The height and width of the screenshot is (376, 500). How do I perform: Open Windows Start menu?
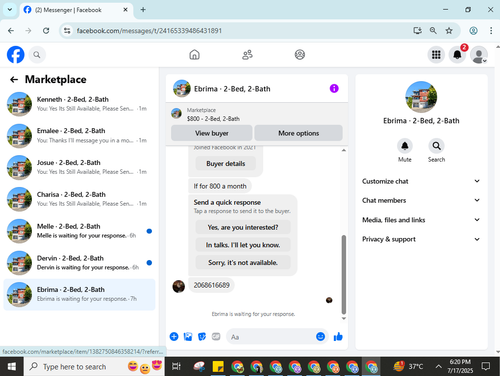point(12,367)
